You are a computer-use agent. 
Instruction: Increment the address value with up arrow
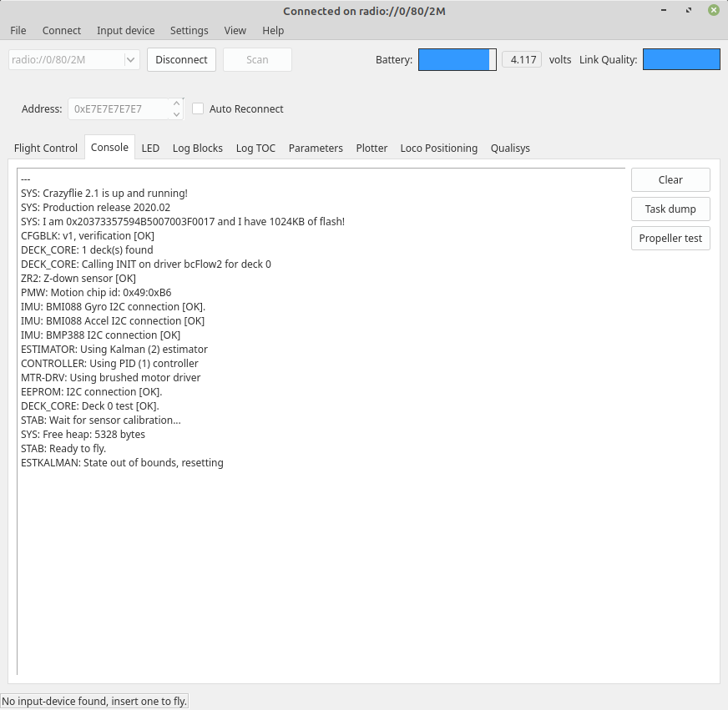pos(176,103)
